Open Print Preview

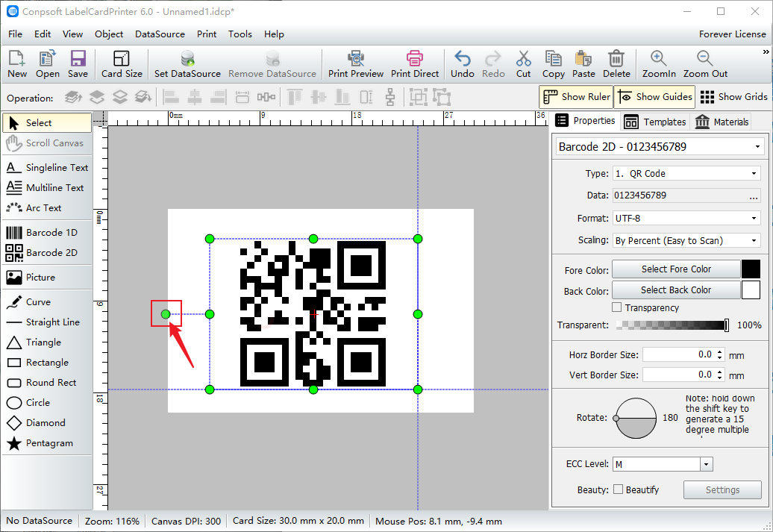tap(355, 64)
